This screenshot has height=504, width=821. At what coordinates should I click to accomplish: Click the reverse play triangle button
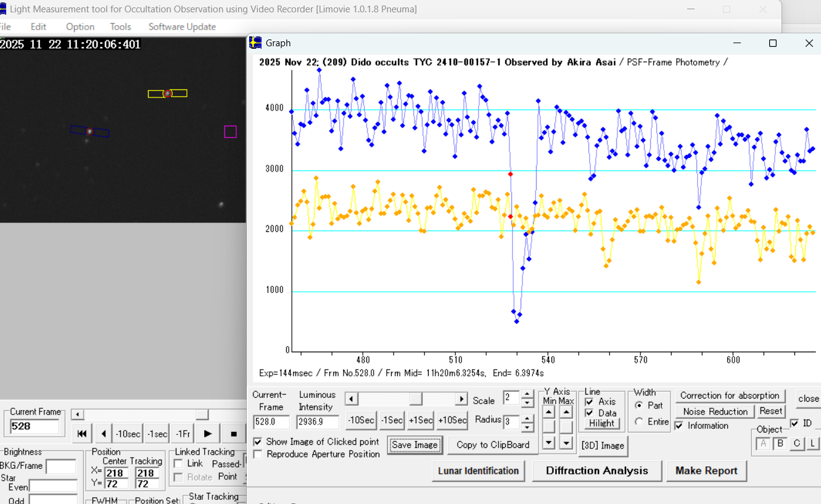pos(104,434)
